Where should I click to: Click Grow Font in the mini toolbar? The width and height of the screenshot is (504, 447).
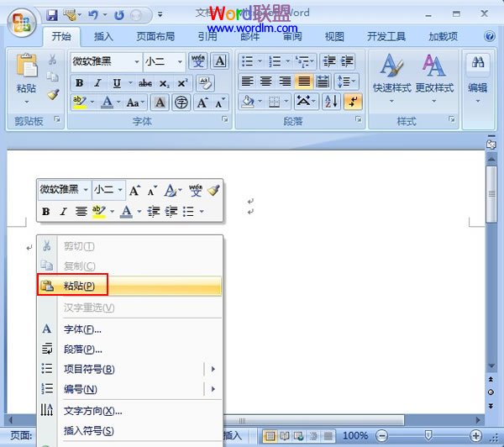(134, 191)
